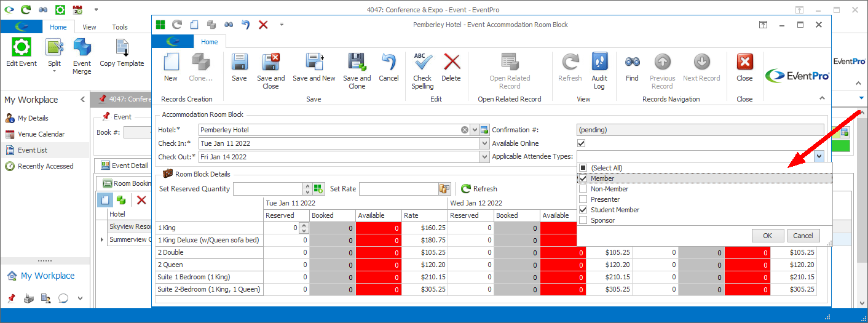
Task: Choose Save and Close in the ribbon
Action: [271, 71]
